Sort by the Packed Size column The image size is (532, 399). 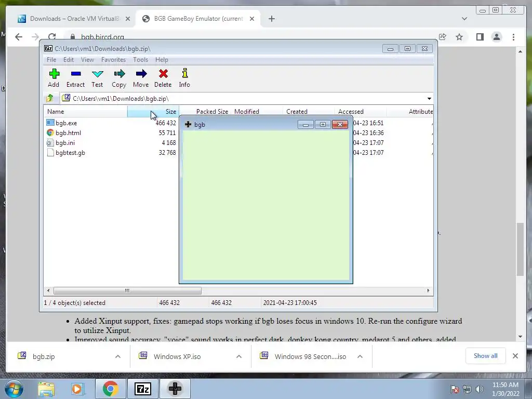pyautogui.click(x=205, y=111)
